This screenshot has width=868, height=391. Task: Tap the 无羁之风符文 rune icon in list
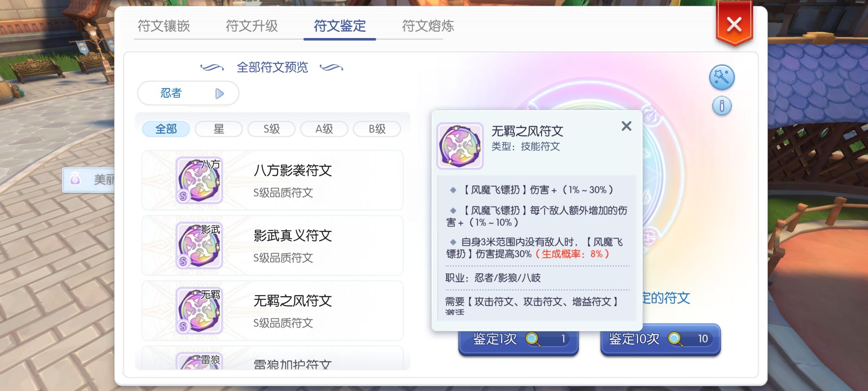pos(199,311)
